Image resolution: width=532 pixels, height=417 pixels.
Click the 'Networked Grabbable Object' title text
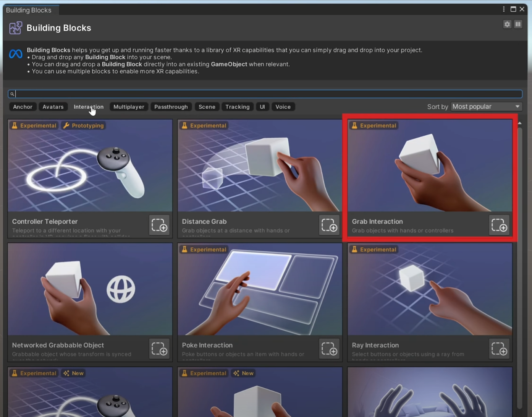tap(58, 345)
